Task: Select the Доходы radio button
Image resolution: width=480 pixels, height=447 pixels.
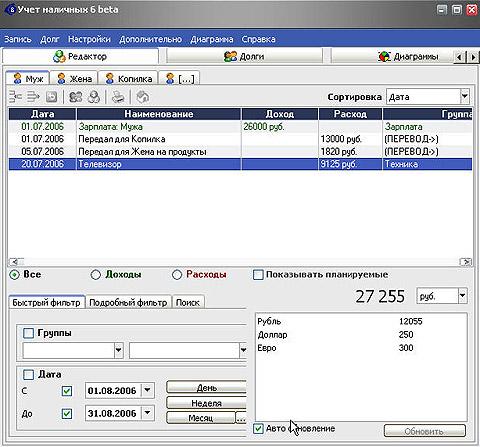Action: [x=96, y=275]
